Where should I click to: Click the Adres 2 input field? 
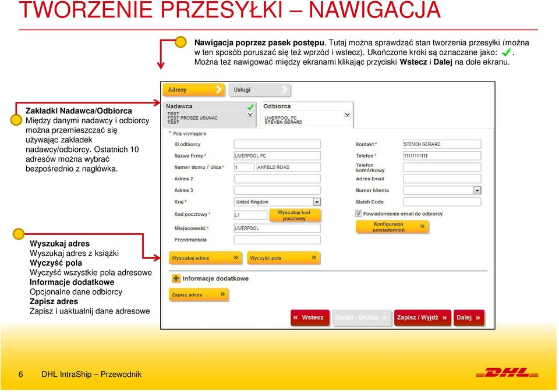(277, 179)
